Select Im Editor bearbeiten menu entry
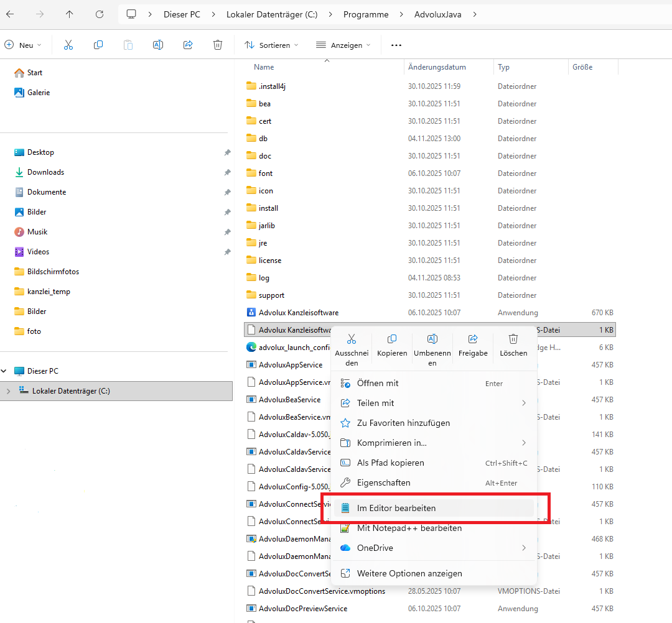 [x=396, y=508]
